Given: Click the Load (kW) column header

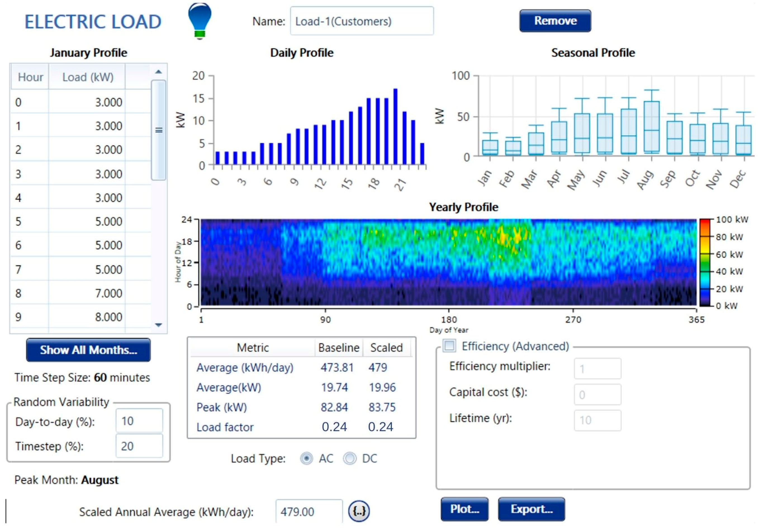Looking at the screenshot, I should 87,77.
